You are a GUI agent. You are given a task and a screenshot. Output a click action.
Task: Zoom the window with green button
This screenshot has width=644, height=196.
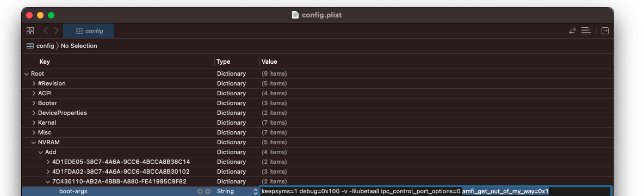51,15
